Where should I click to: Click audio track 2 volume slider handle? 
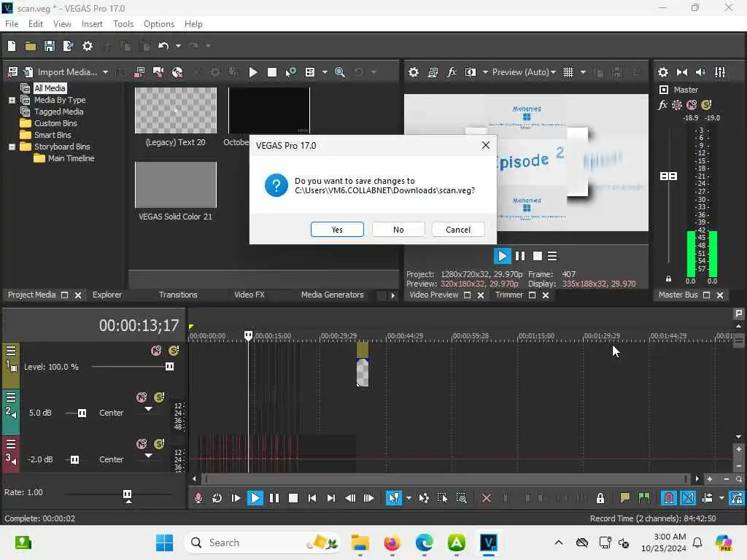82,413
